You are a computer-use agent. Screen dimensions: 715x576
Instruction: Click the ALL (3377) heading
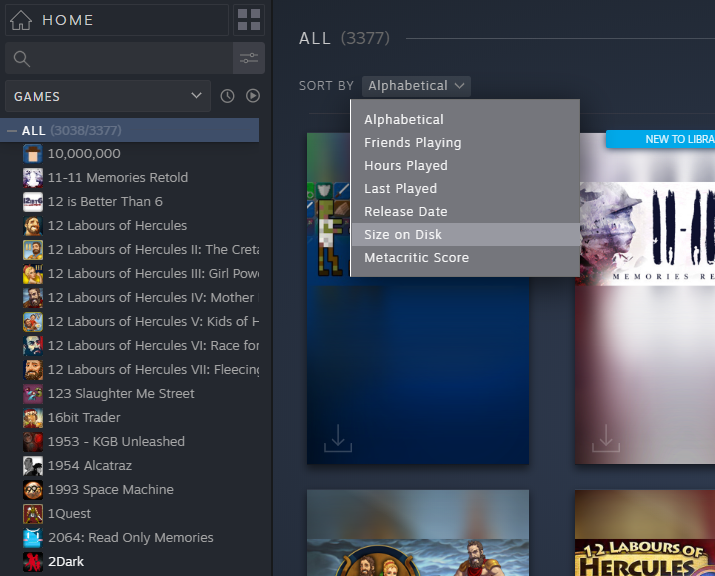click(x=344, y=38)
